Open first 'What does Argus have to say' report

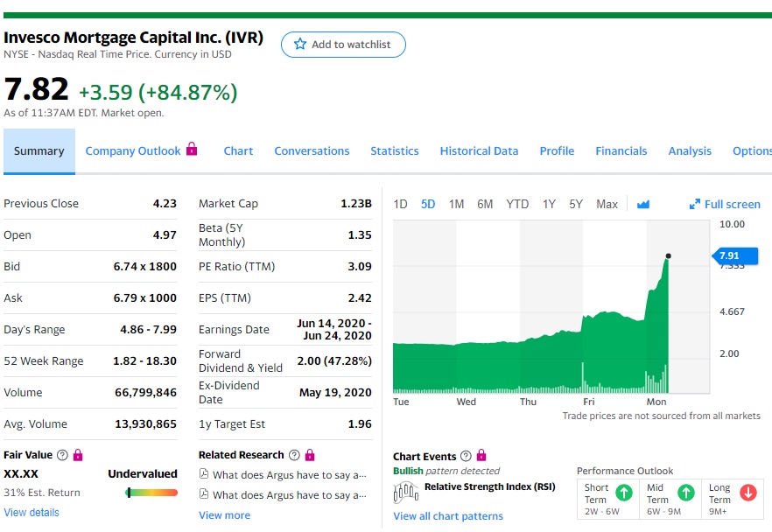pyautogui.click(x=290, y=475)
